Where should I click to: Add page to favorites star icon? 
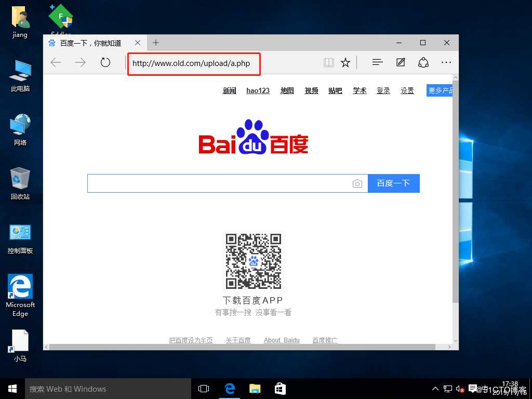(x=345, y=62)
